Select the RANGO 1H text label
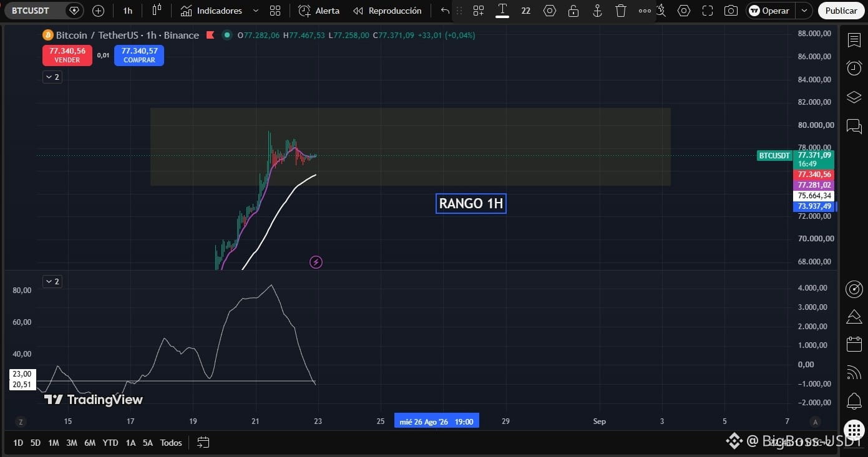 pyautogui.click(x=471, y=203)
